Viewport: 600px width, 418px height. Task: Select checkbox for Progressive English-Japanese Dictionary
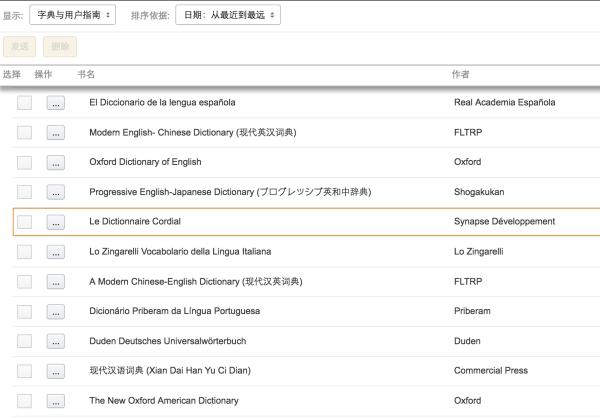(x=24, y=192)
